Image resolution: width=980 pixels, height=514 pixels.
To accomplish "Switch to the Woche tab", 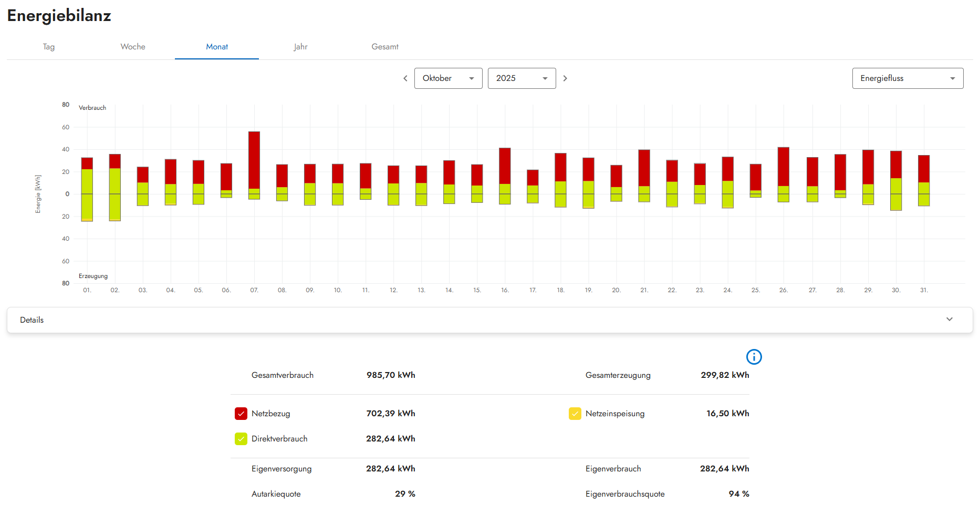I will pos(133,47).
